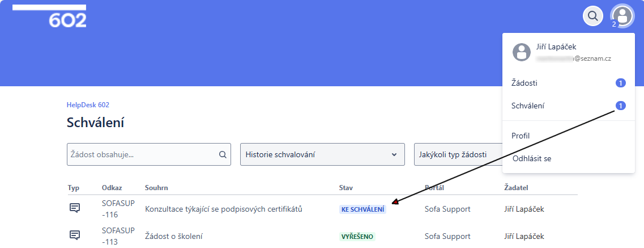
Task: Open the Žádost o školení request
Action: (173, 236)
